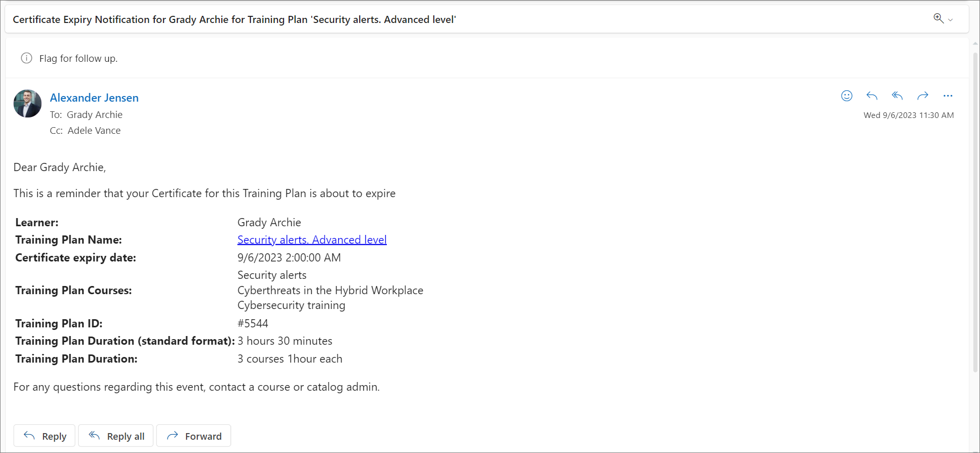Click the forward arrow icon in header
Screen dimensions: 980x453
click(x=922, y=96)
